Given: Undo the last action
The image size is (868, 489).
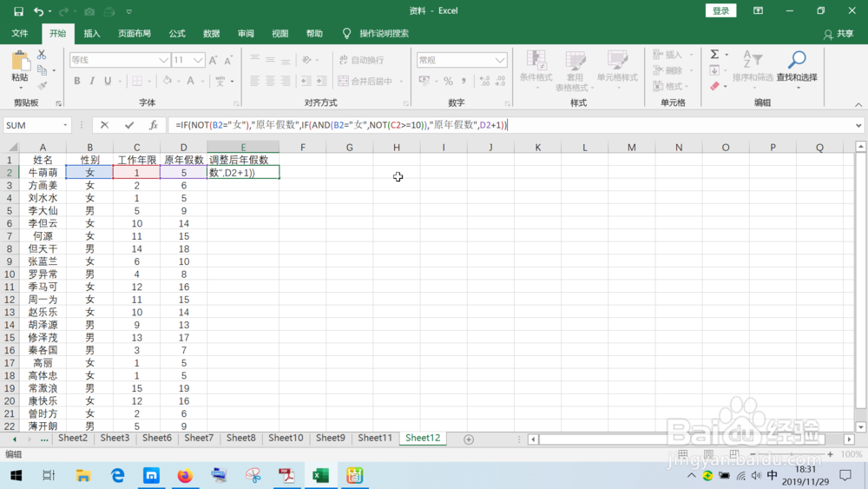Looking at the screenshot, I should [38, 11].
